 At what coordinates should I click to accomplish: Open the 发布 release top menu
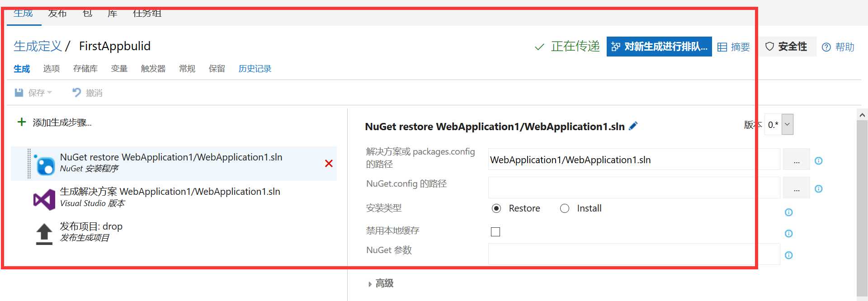tap(57, 13)
